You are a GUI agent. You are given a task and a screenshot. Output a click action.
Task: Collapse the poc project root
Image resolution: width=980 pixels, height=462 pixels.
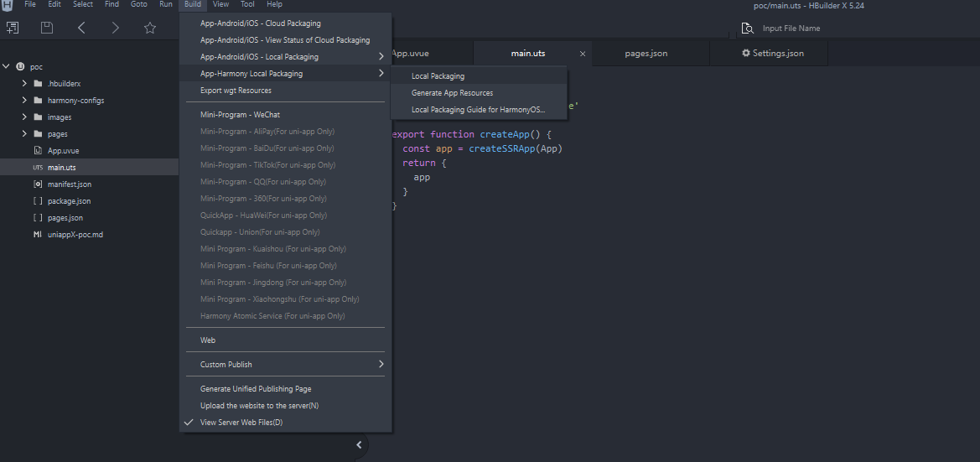pyautogui.click(x=6, y=66)
